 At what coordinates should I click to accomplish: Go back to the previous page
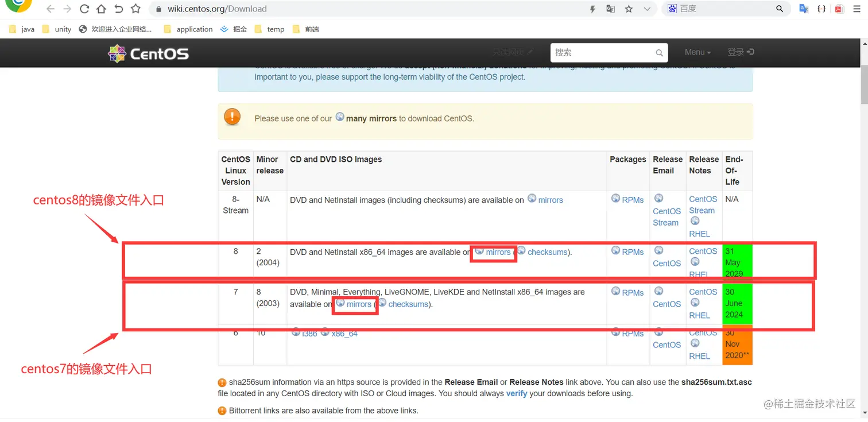coord(51,9)
